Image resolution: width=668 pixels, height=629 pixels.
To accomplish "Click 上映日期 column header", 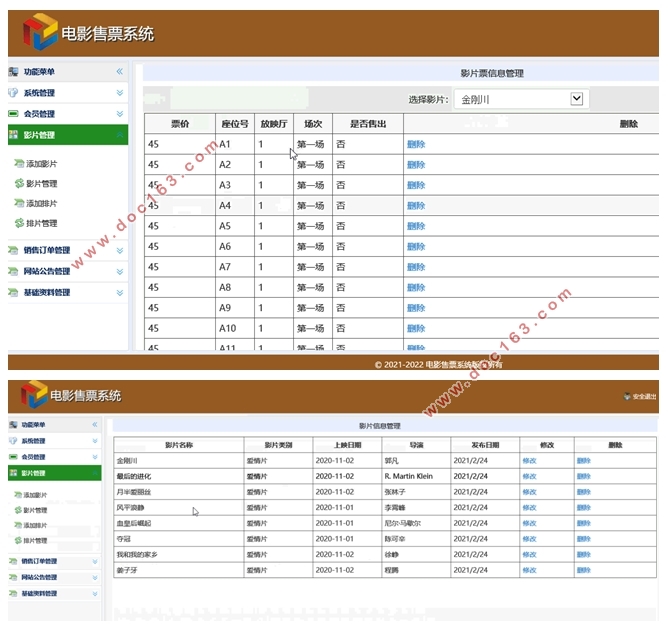I will [x=347, y=445].
